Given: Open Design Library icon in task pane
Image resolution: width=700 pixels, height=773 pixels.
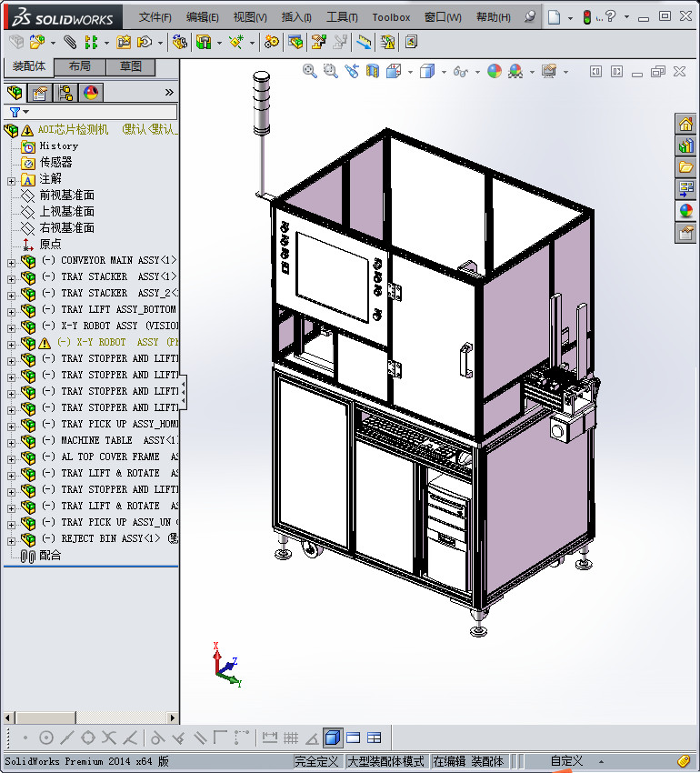Looking at the screenshot, I should (685, 146).
